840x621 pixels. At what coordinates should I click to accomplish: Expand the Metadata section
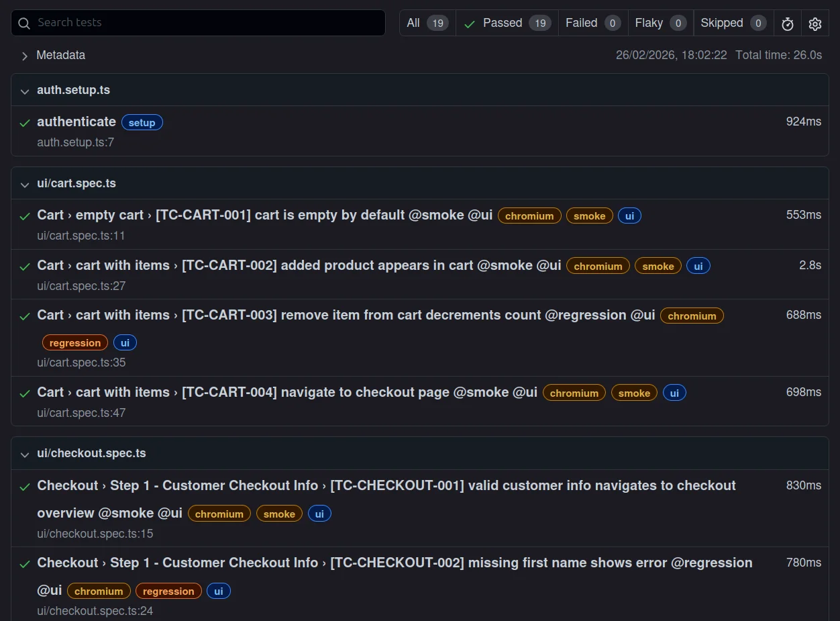pos(25,56)
